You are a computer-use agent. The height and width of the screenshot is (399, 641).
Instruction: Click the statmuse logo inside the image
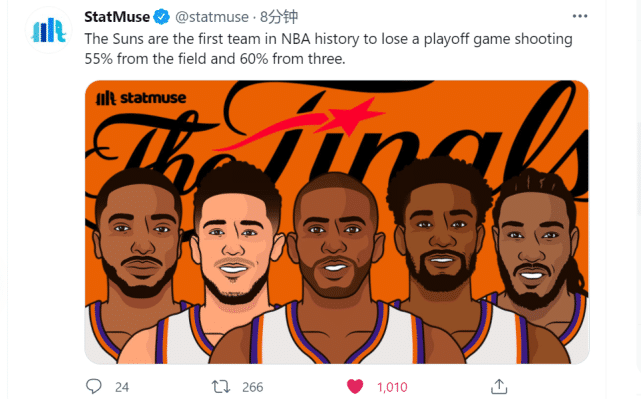pos(141,98)
